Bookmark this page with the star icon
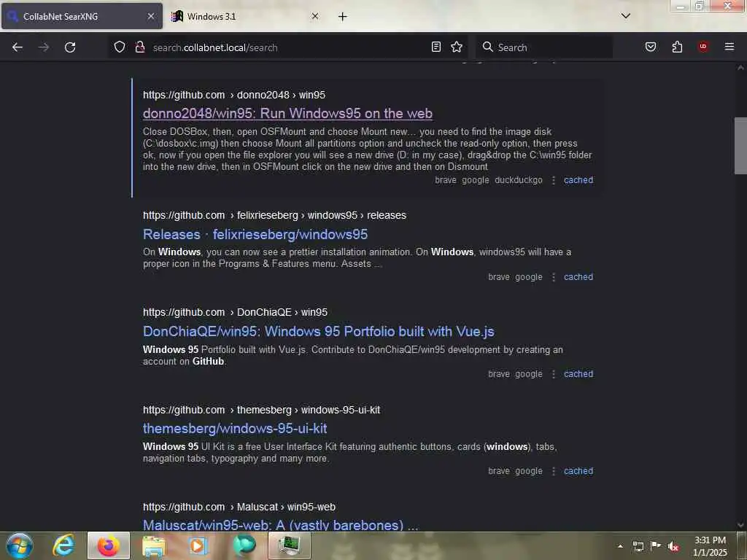The width and height of the screenshot is (747, 560). (x=457, y=47)
